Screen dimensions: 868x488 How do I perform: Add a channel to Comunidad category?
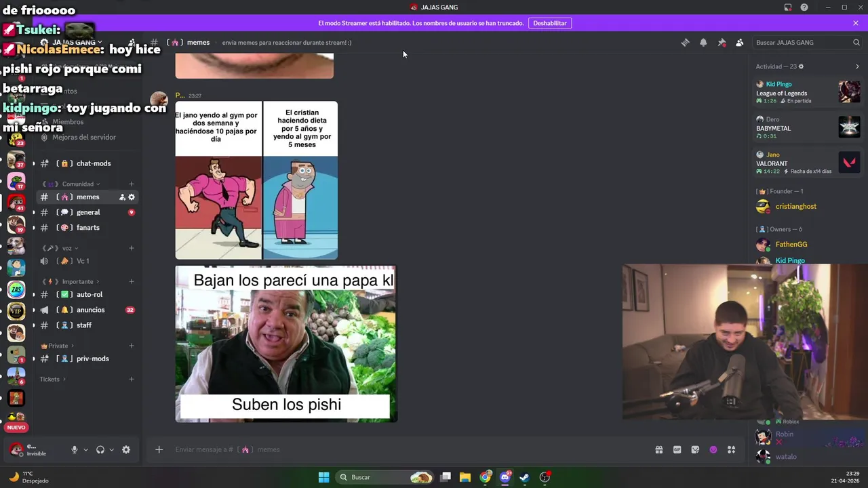132,184
